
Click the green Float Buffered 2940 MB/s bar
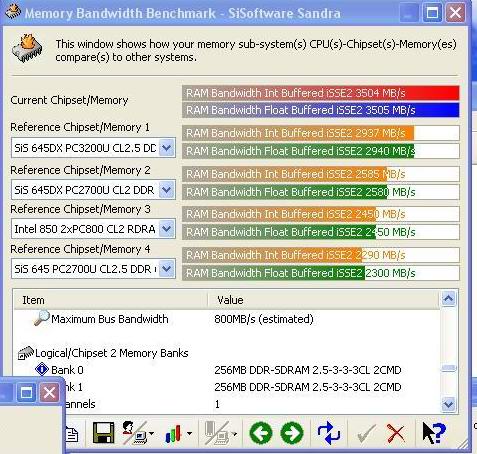(x=321, y=151)
